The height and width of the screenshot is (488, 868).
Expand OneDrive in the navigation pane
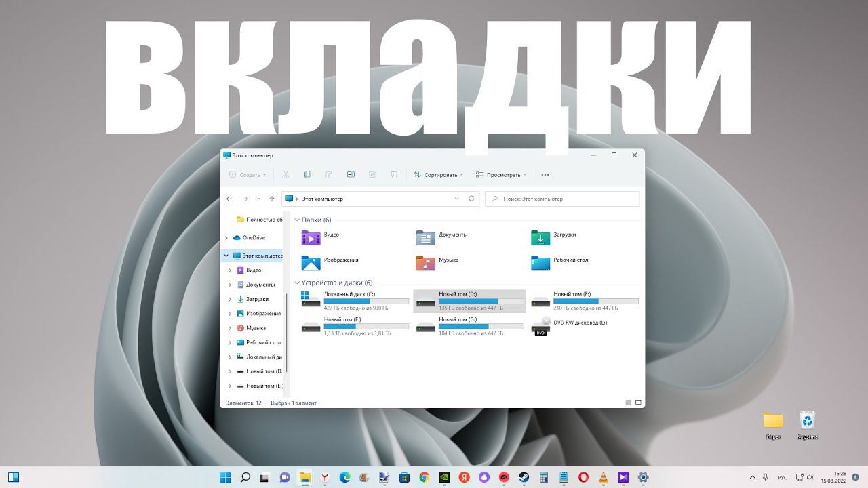pos(226,238)
